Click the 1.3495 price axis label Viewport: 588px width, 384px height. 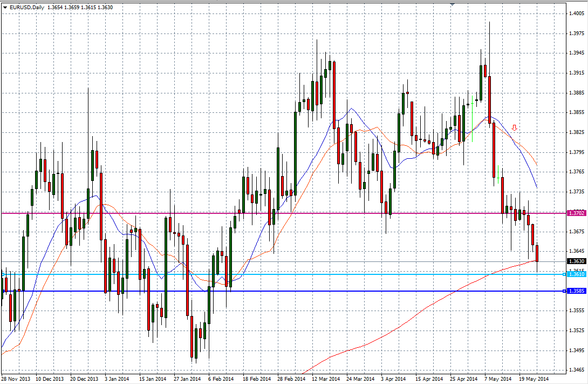[576, 350]
